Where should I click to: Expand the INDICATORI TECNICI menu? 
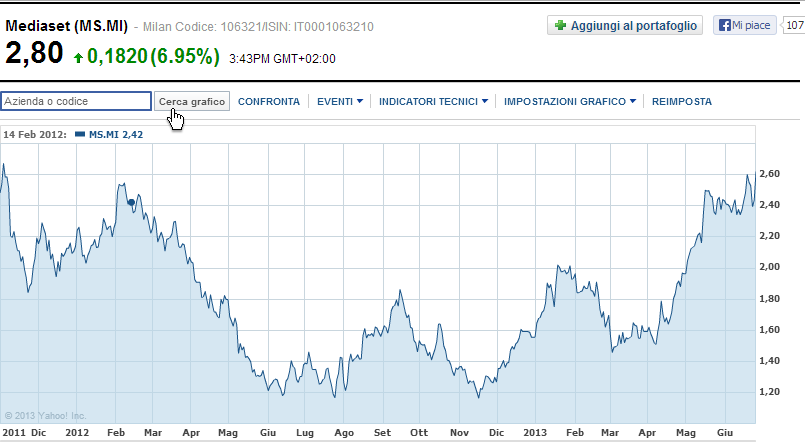(433, 101)
